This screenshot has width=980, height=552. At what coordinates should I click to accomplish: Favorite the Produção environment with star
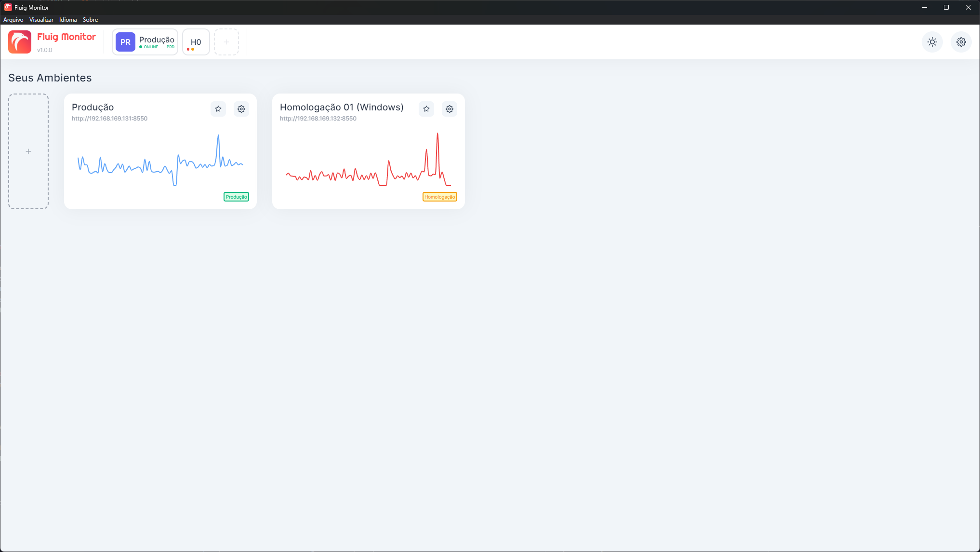click(x=218, y=109)
